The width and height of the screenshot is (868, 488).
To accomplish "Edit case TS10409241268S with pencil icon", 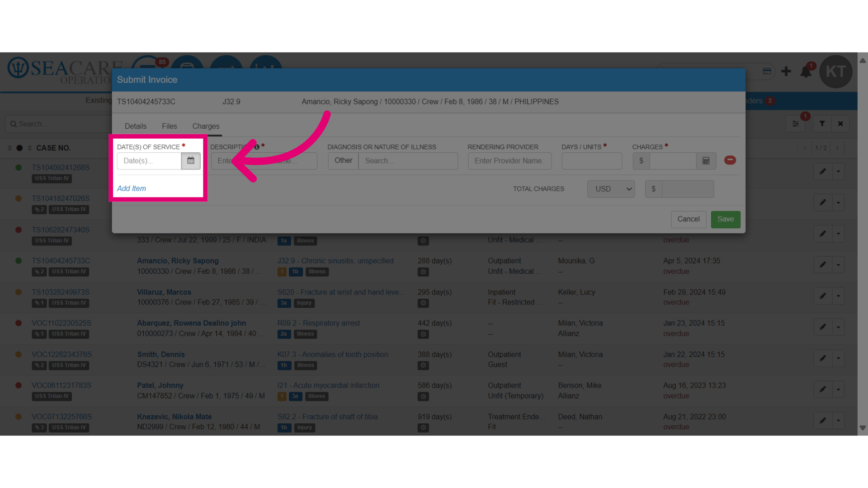I will click(823, 171).
